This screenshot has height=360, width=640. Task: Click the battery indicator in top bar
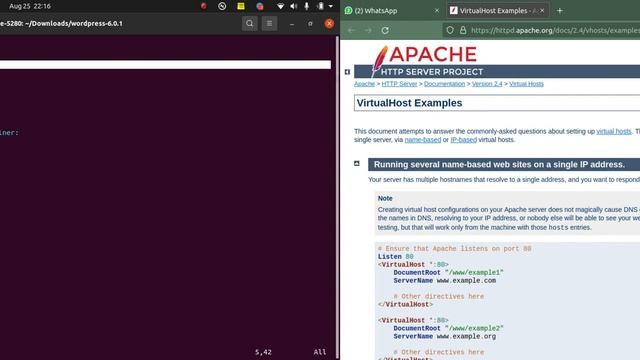[x=321, y=6]
